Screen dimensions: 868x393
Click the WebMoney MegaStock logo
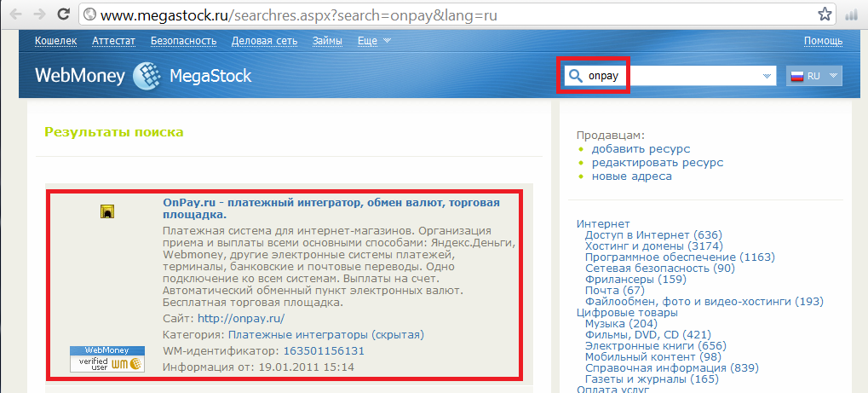pyautogui.click(x=143, y=76)
